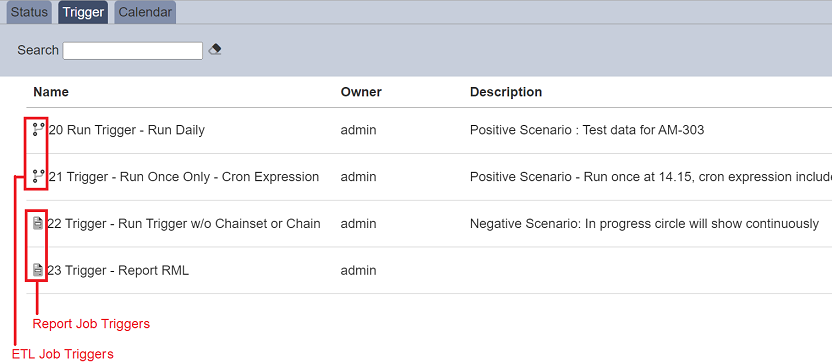Select 22 Trigger - Run Trigger w/o Chainset
The width and height of the screenshot is (832, 364).
coord(184,223)
